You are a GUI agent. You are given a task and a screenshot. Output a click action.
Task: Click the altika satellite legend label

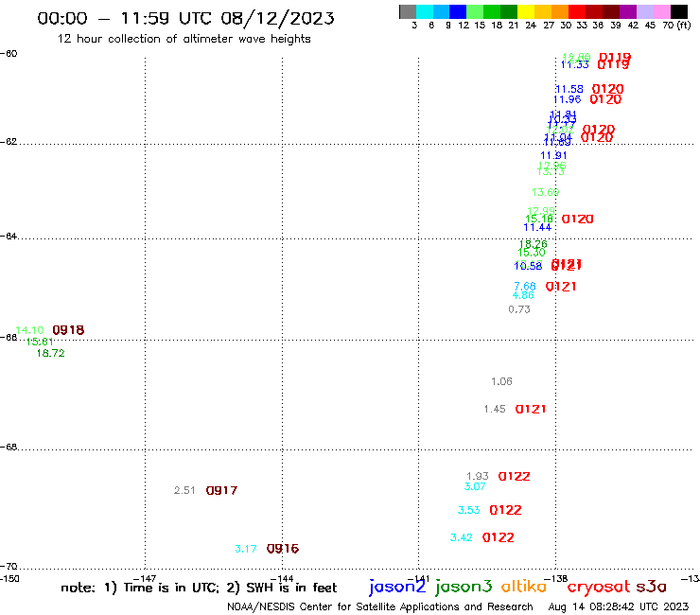click(524, 586)
